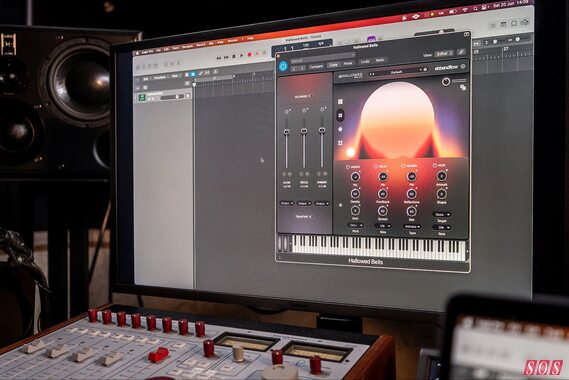Click the green instrument icon on track header
This screenshot has width=569, height=380.
(143, 98)
